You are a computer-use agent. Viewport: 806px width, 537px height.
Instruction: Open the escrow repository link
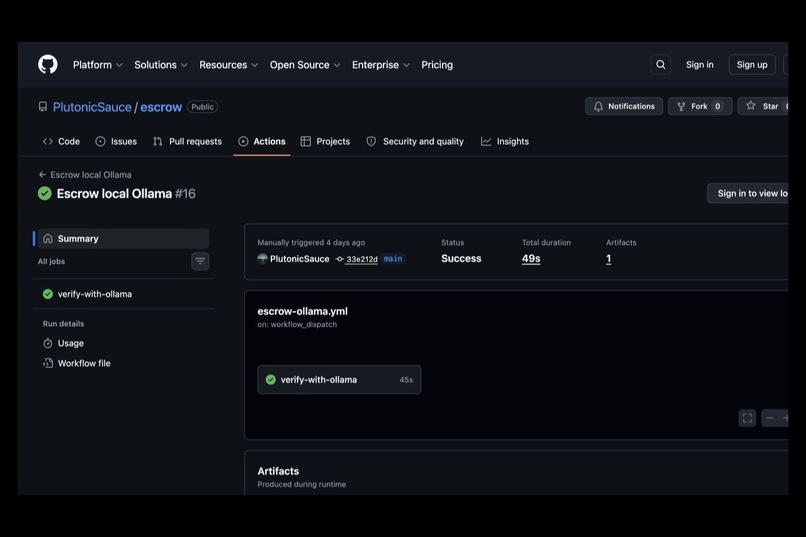pyautogui.click(x=161, y=107)
